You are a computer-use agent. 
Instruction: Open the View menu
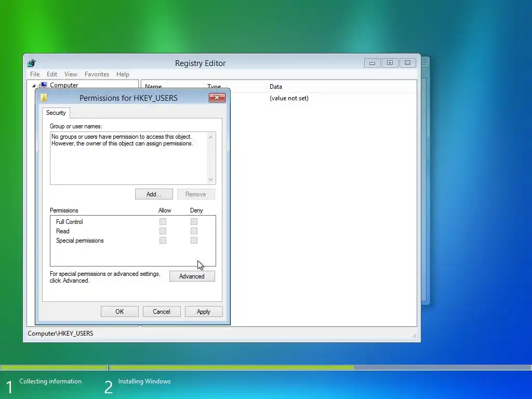[71, 74]
